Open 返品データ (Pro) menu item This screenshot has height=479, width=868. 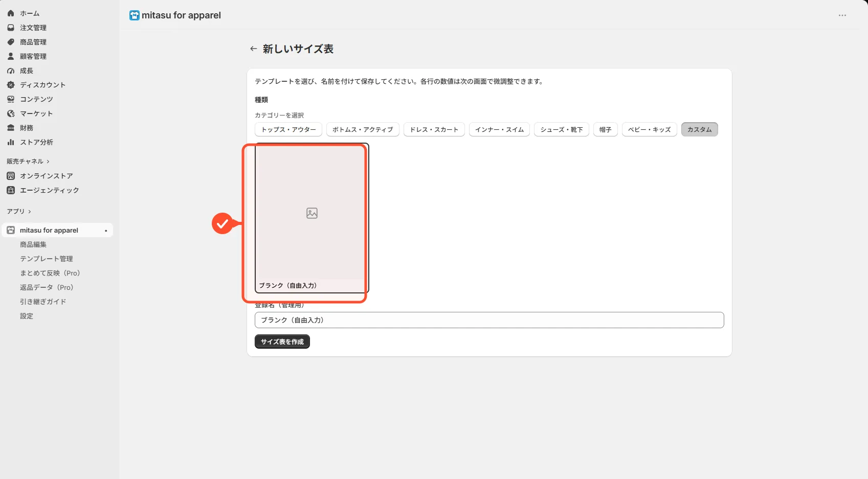tap(47, 287)
